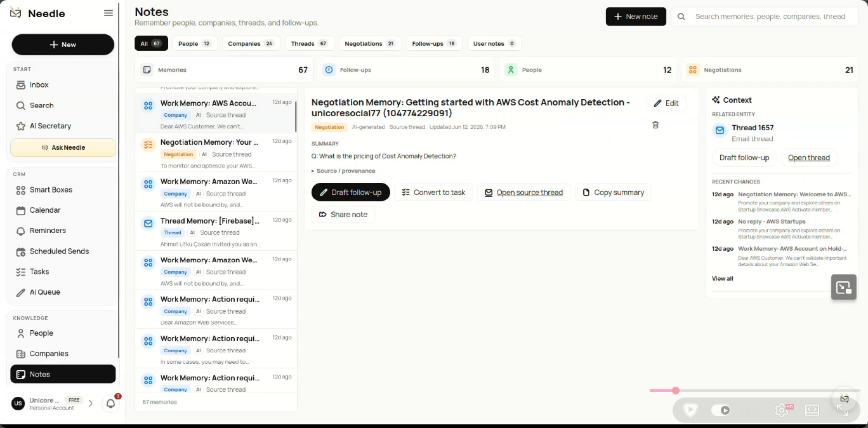Expand the account switcher chevron
This screenshot has height=428, width=868.
coord(91,403)
